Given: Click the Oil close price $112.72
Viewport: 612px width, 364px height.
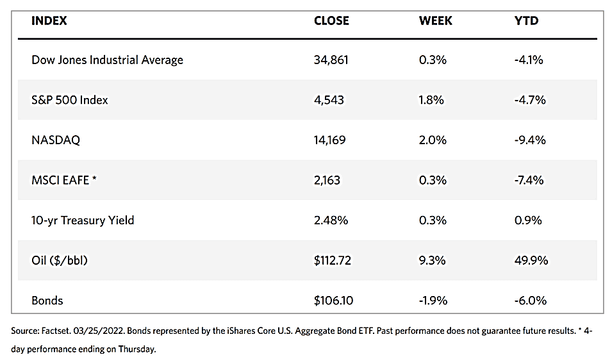Looking at the screenshot, I should click(333, 260).
